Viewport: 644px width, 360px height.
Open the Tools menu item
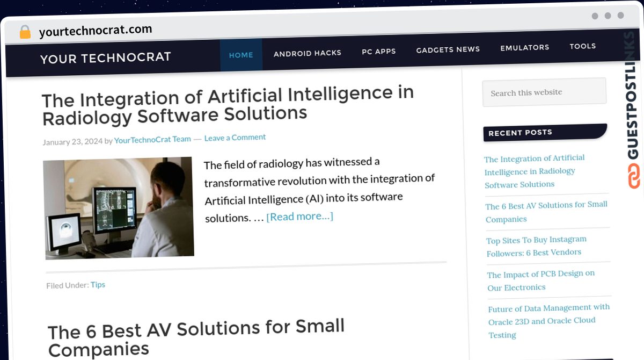pyautogui.click(x=583, y=46)
